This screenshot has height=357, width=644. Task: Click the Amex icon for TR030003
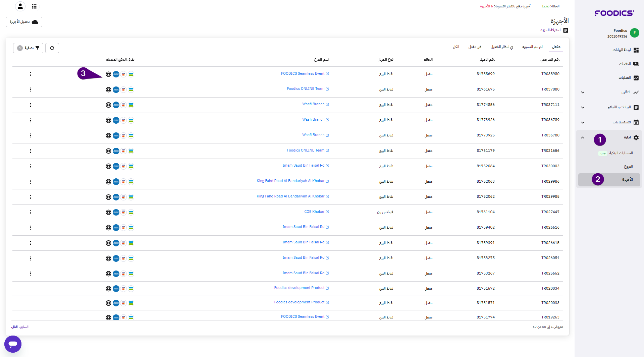pyautogui.click(x=116, y=166)
